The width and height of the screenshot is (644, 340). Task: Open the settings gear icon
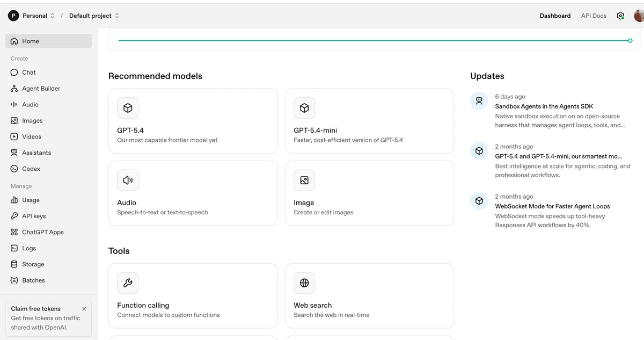[620, 16]
